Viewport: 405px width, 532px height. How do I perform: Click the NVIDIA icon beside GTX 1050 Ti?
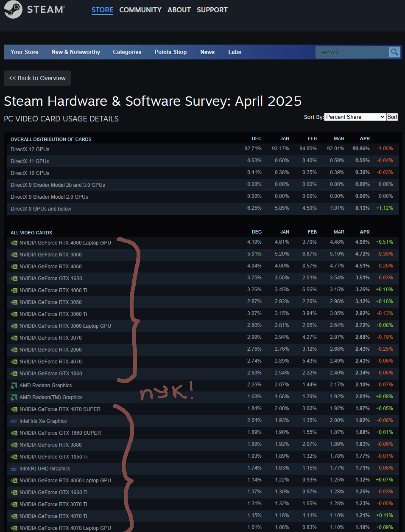pos(14,457)
